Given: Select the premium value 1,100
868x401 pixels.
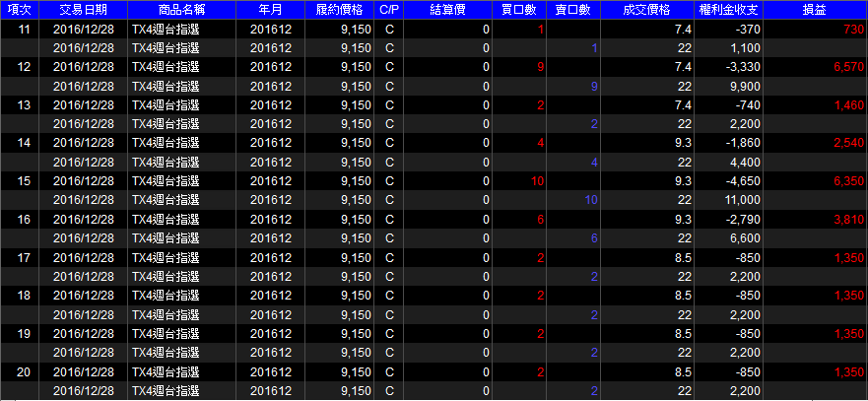Looking at the screenshot, I should click(x=746, y=48).
